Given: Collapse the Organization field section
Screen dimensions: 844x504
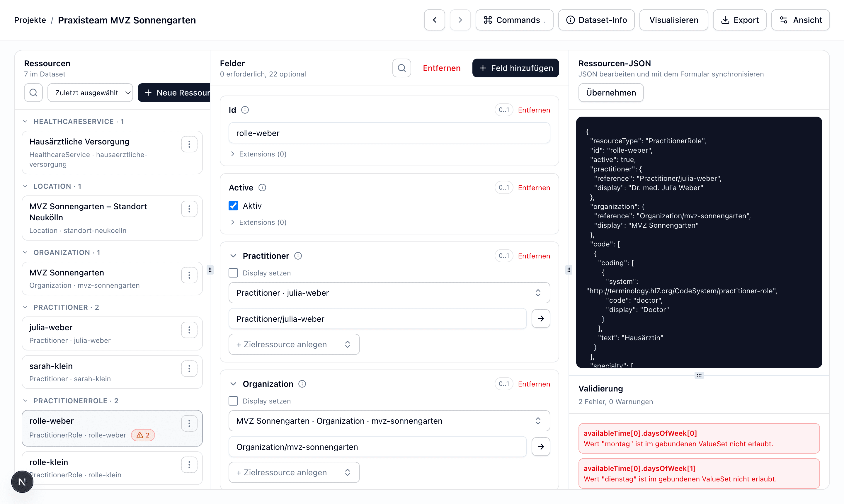Looking at the screenshot, I should pyautogui.click(x=233, y=384).
